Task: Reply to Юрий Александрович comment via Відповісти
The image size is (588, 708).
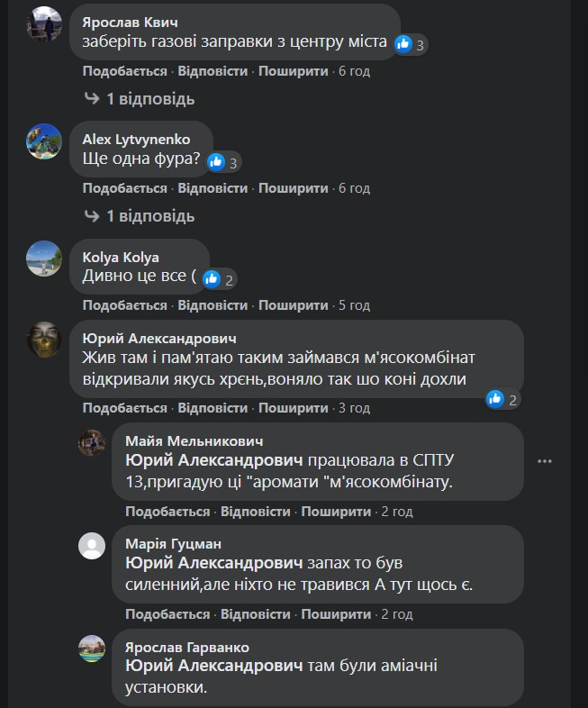Action: [x=213, y=408]
